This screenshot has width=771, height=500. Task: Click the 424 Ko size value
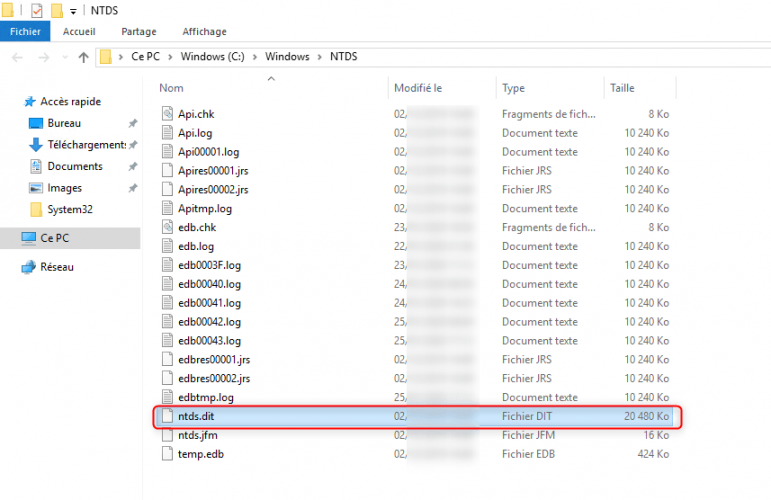[x=653, y=454]
